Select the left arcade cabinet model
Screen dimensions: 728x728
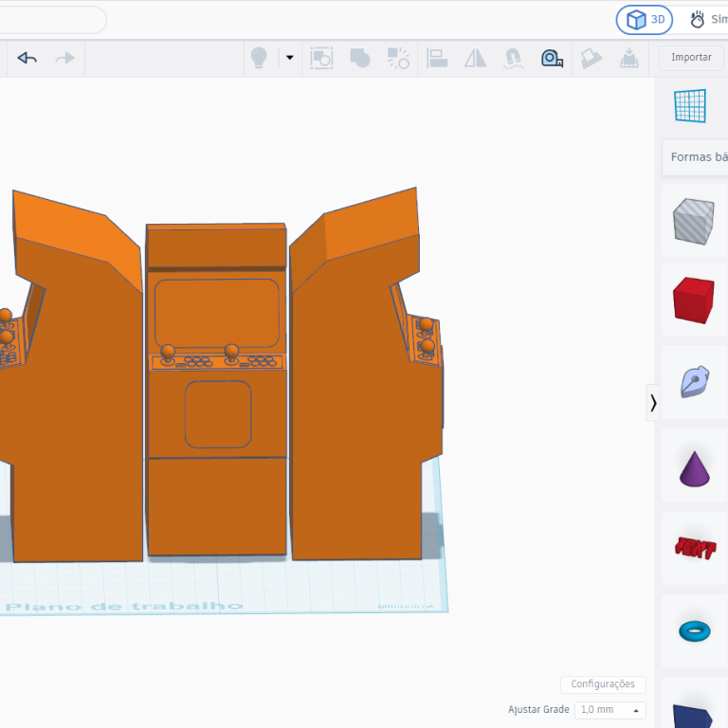tap(70, 377)
